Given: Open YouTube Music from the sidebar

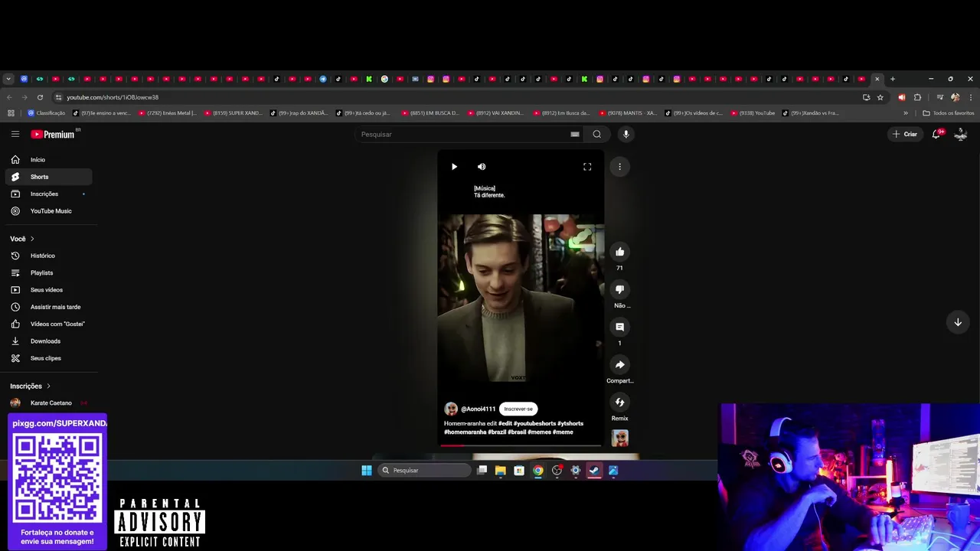Looking at the screenshot, I should click(x=49, y=210).
